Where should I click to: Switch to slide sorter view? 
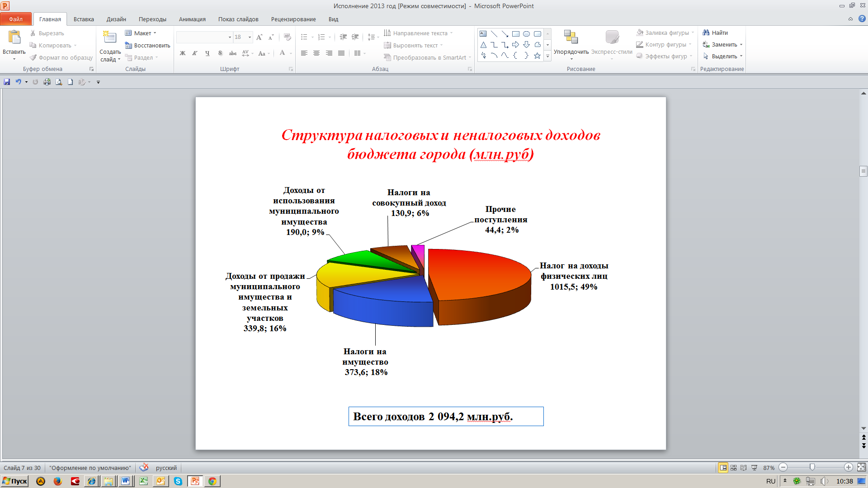click(x=733, y=468)
